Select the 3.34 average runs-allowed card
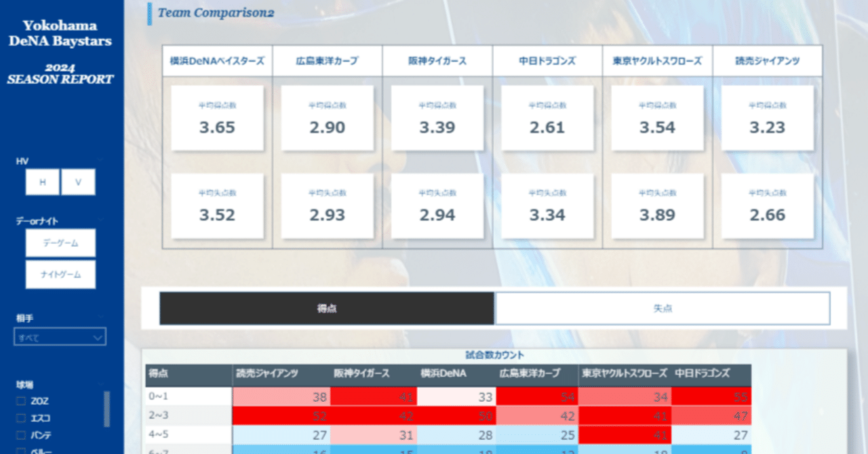The image size is (868, 454). tap(547, 206)
